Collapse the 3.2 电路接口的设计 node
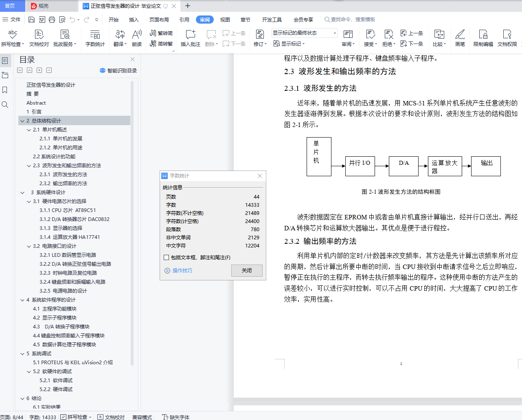522x420 pixels. [x=29, y=246]
